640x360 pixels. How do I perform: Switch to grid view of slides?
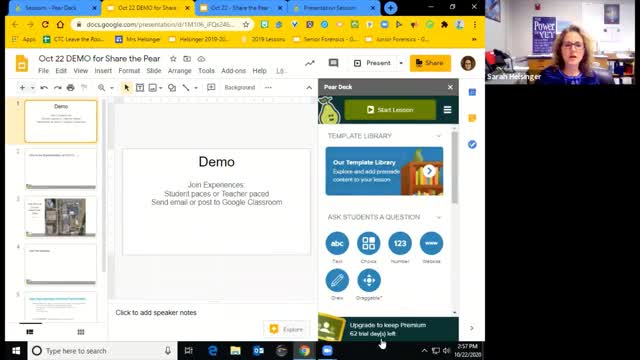point(81,332)
